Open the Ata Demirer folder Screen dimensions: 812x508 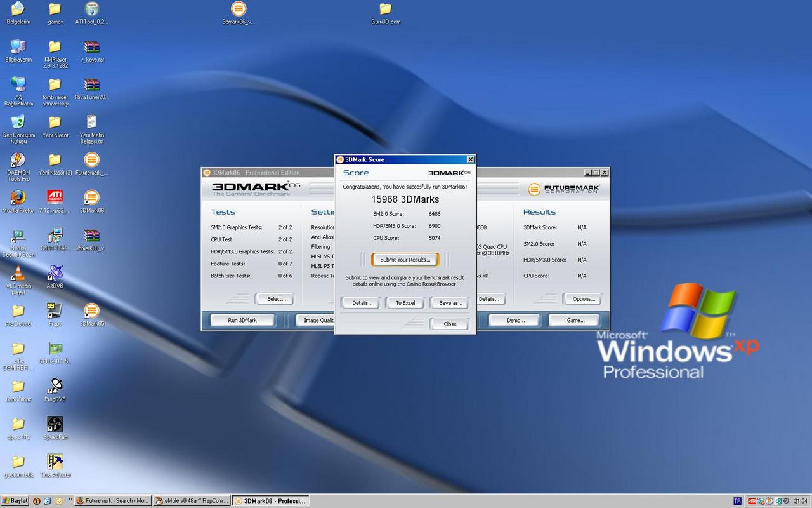tap(18, 314)
